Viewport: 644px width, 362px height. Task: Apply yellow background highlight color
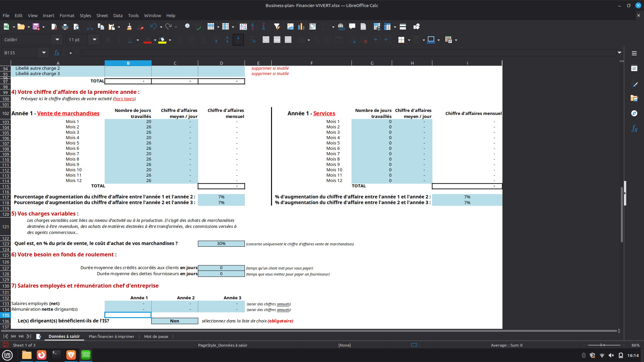pos(162,40)
